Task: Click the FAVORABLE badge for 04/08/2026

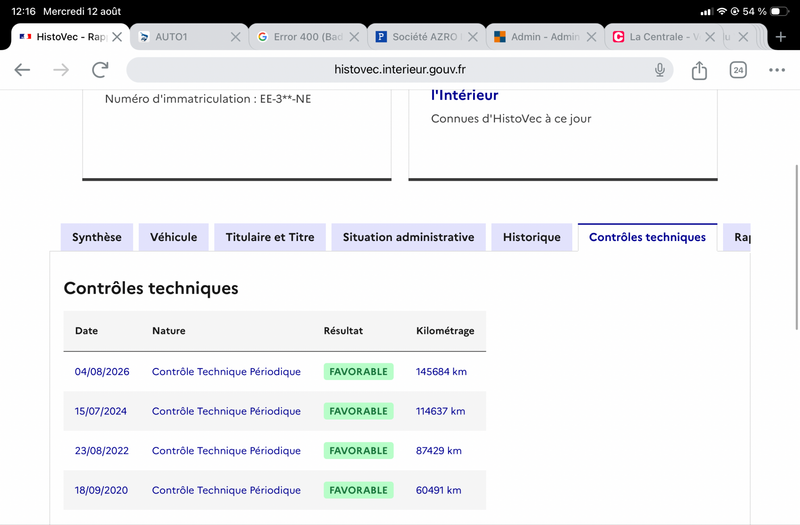Action: [358, 371]
